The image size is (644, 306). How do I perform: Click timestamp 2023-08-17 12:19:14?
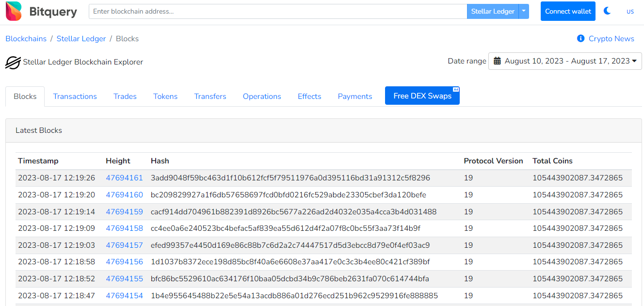[x=57, y=212]
